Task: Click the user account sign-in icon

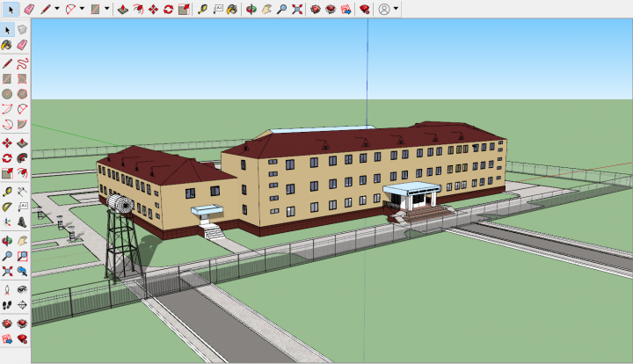Action: 384,9
